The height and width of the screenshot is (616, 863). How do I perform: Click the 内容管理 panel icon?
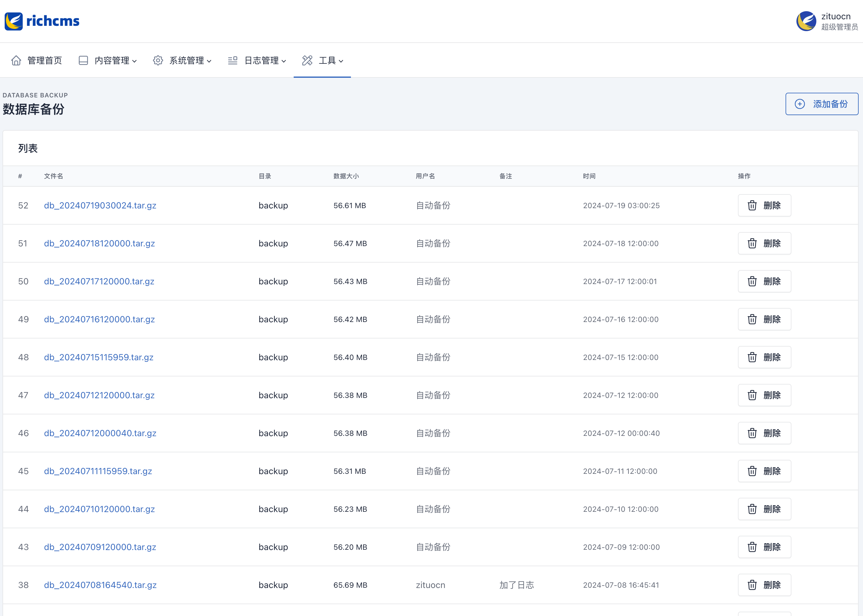83,60
